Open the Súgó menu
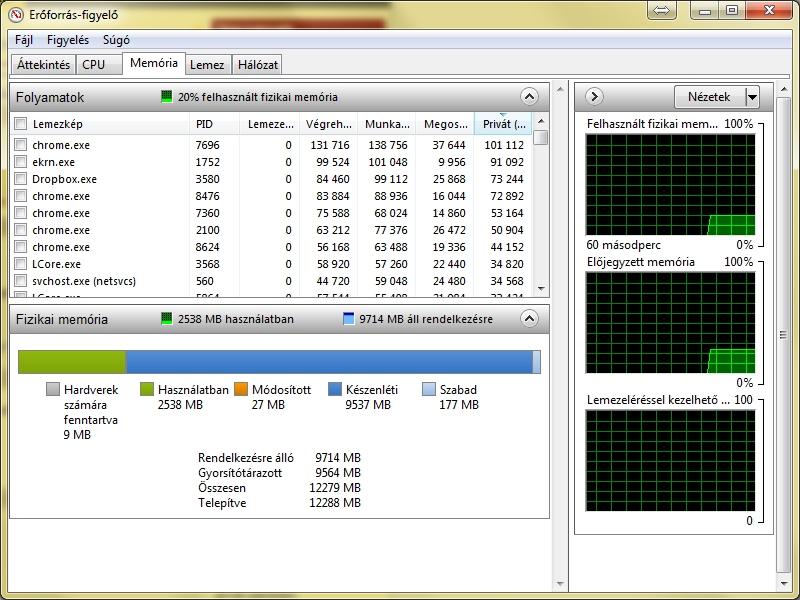The image size is (800, 600). click(x=116, y=40)
